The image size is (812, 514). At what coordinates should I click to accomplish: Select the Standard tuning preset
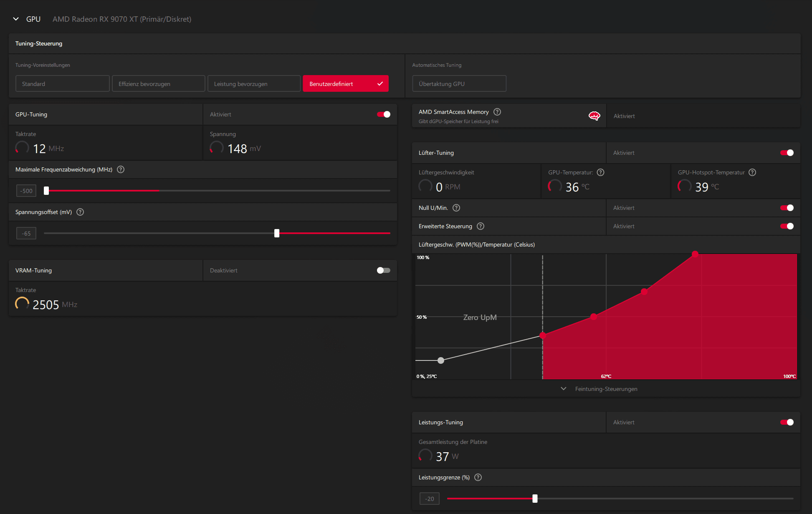point(63,84)
